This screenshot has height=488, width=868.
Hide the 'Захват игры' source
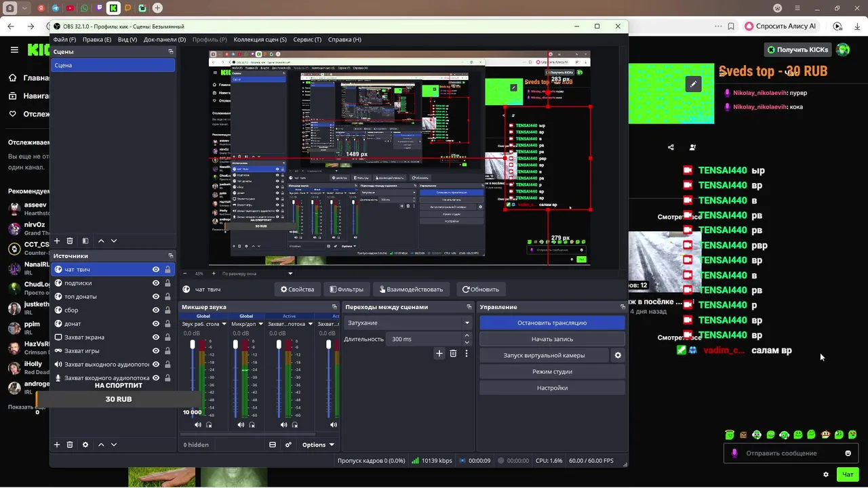[156, 351]
